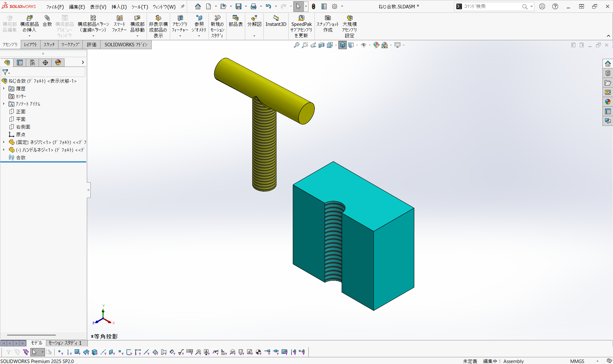Click the Save icon in the title toolbar
The height and width of the screenshot is (364, 613).
[238, 6]
